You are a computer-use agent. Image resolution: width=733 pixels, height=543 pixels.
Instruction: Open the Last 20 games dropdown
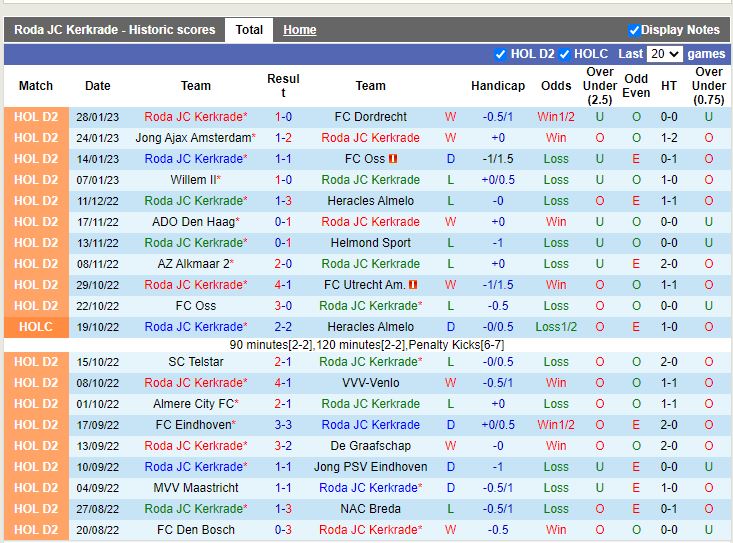coord(665,54)
